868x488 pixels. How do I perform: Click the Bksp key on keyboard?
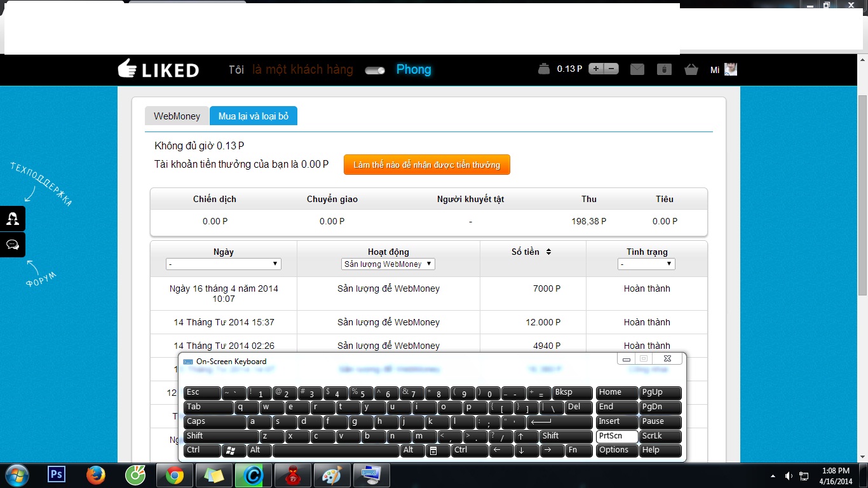[572, 393]
